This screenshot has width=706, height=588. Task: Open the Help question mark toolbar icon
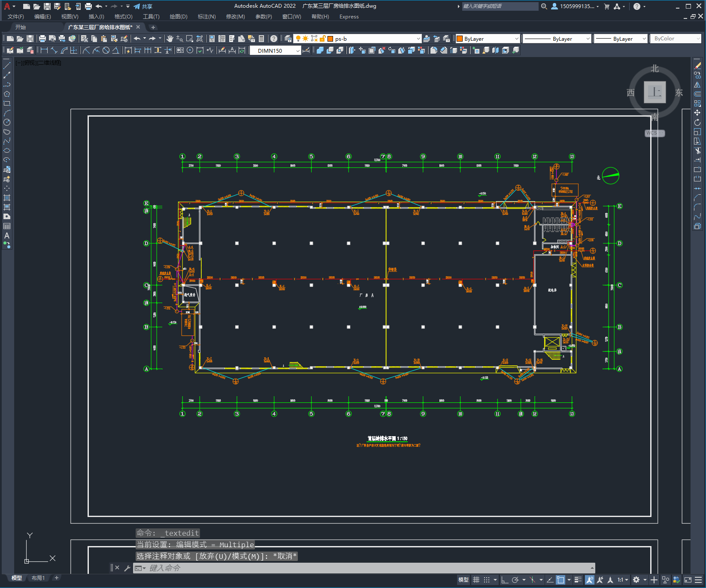[x=274, y=39]
